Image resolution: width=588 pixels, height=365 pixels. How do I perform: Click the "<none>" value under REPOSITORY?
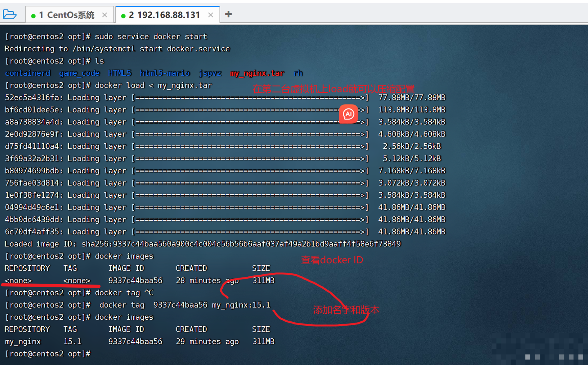(18, 281)
